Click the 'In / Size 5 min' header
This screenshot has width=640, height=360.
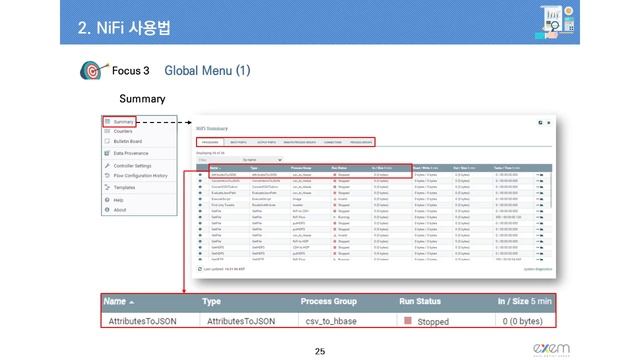[x=524, y=302]
